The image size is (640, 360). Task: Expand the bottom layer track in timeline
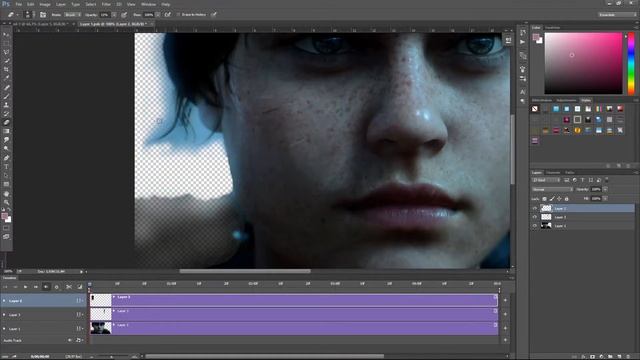(4, 329)
